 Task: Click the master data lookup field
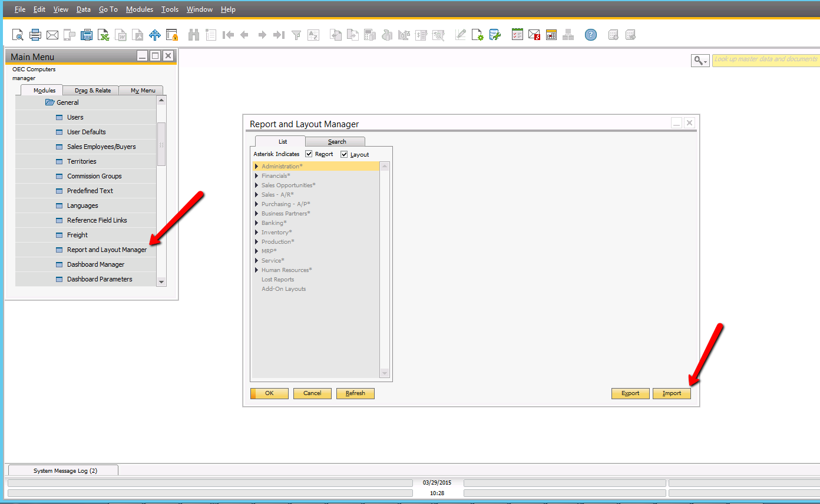click(x=765, y=59)
